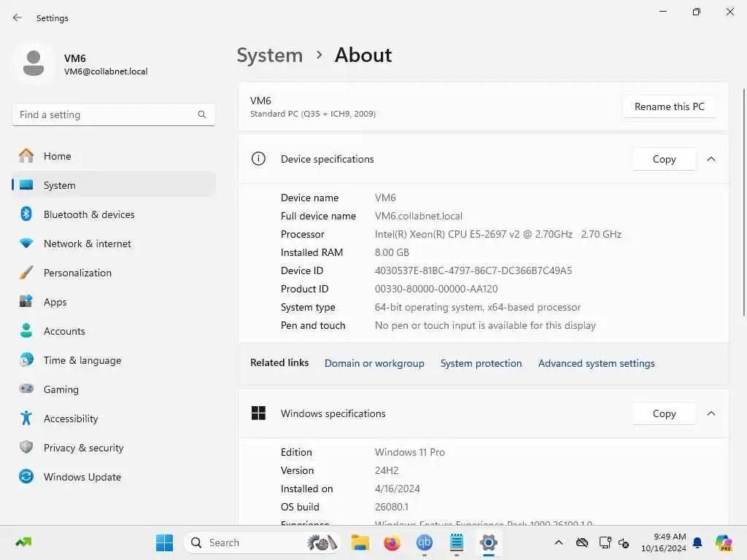Viewport: 747px width, 560px height.
Task: Click the page vertical scrollbar
Action: click(x=743, y=202)
